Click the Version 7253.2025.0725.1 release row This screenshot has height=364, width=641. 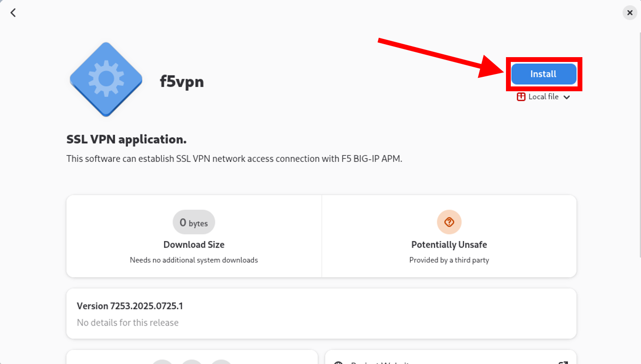tap(321, 314)
